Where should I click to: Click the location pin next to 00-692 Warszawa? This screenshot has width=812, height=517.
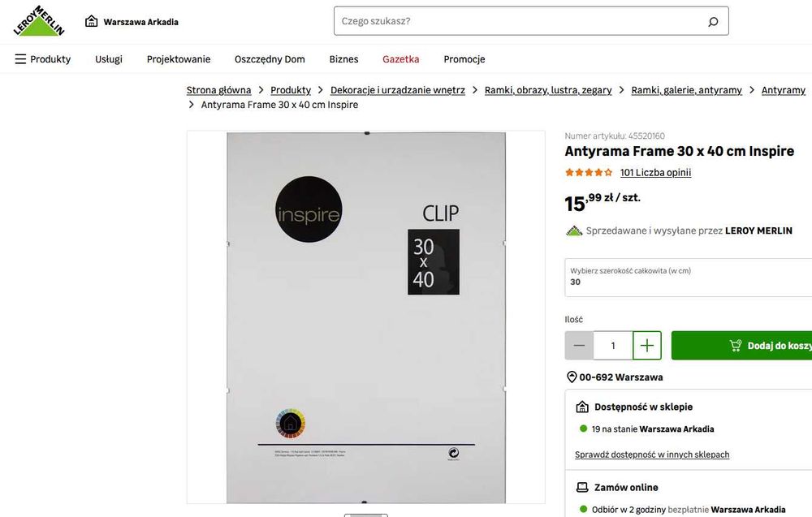pyautogui.click(x=572, y=377)
